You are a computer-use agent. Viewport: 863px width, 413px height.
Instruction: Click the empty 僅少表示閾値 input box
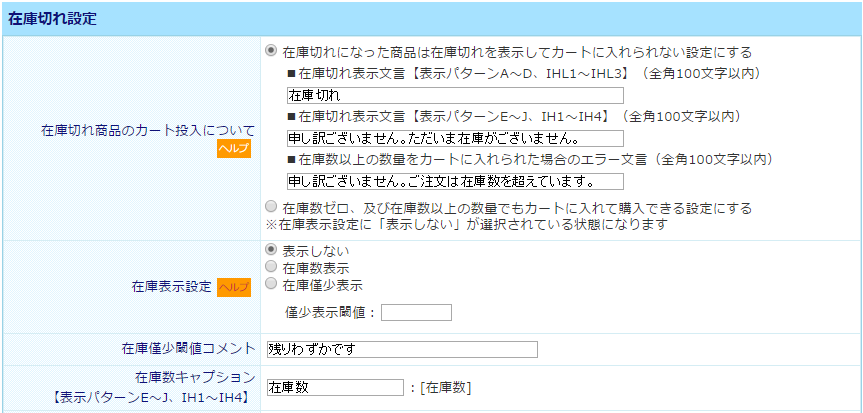pyautogui.click(x=416, y=312)
